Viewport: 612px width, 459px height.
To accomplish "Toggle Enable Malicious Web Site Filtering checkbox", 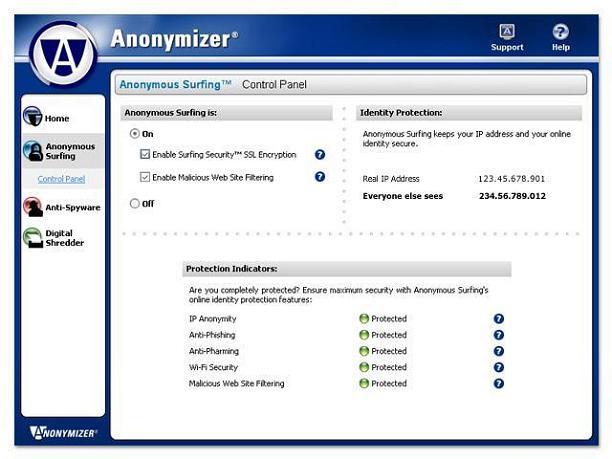I will (145, 177).
